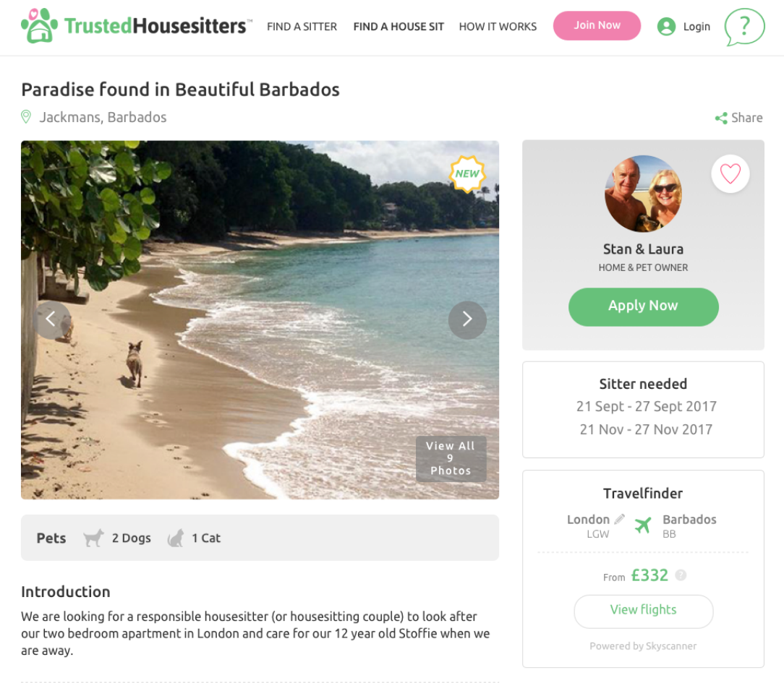Image resolution: width=784 pixels, height=683 pixels.
Task: Go to previous photo with left arrow
Action: [x=51, y=319]
